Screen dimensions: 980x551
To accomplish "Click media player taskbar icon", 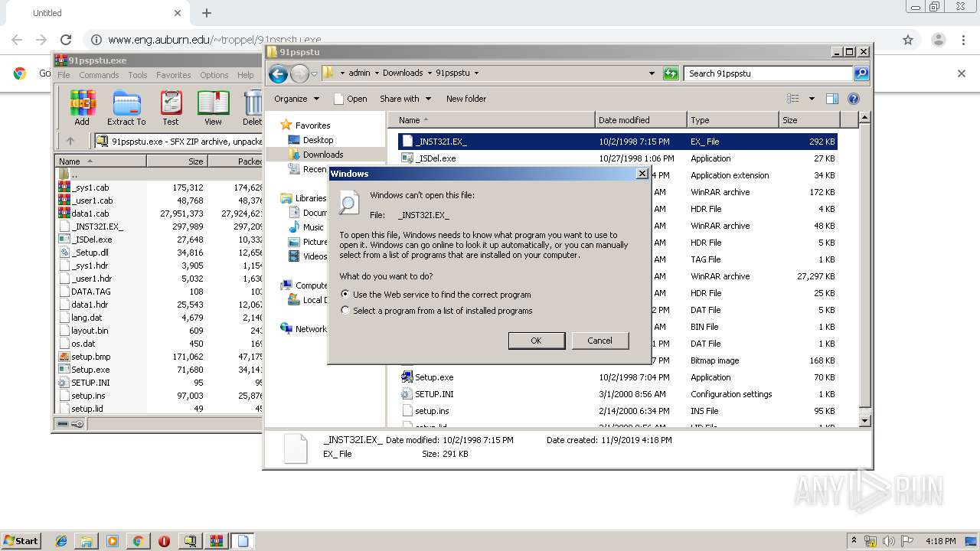I will (x=113, y=541).
